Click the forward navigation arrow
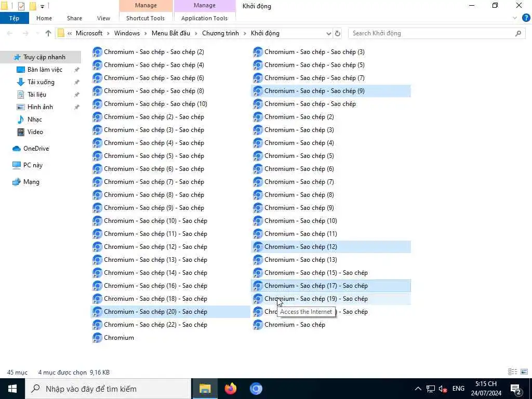 (x=25, y=33)
